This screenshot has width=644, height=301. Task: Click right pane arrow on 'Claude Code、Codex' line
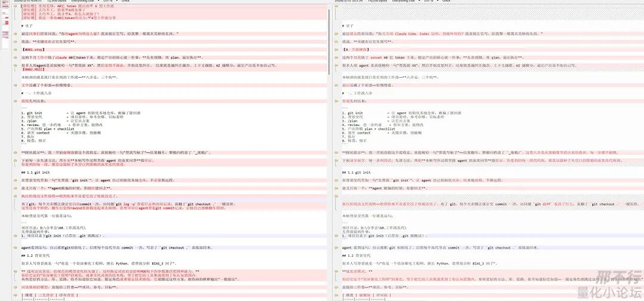(x=336, y=33)
